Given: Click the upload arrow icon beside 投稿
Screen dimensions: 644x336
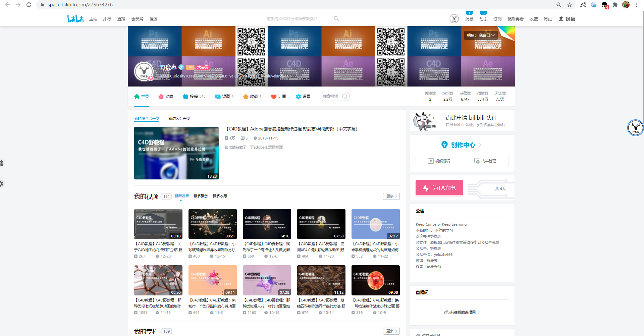Looking at the screenshot, I should (561, 19).
